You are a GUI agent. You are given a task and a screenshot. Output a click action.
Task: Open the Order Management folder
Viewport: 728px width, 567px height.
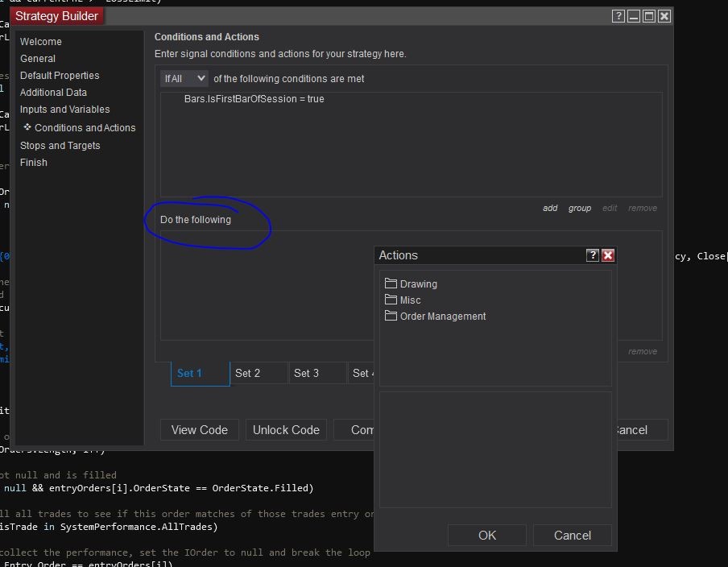442,317
